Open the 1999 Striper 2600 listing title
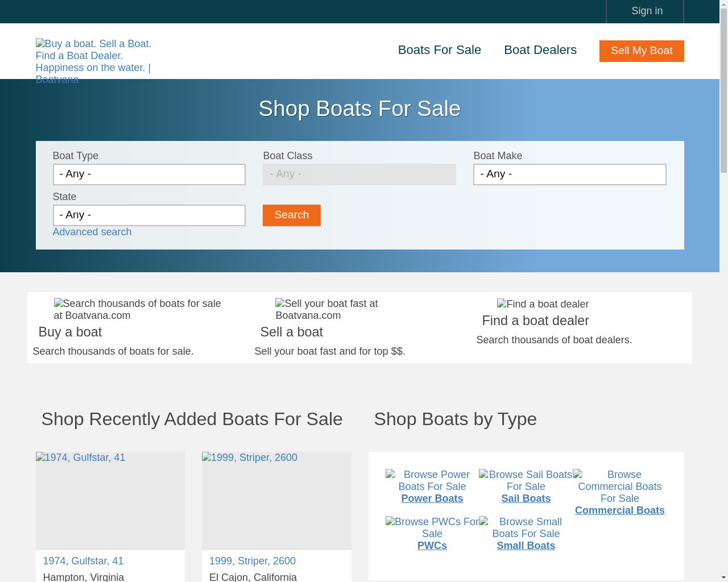The width and height of the screenshot is (728, 582). pos(253,561)
